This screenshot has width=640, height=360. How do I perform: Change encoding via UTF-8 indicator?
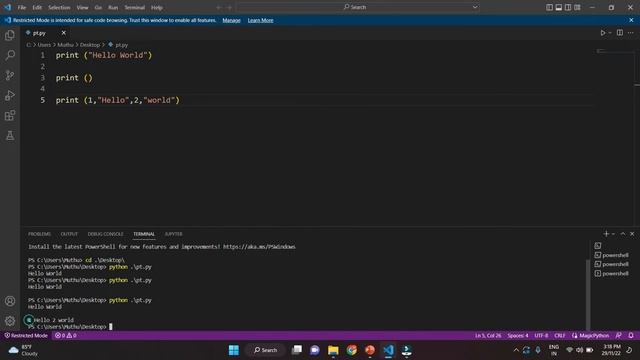pyautogui.click(x=541, y=336)
